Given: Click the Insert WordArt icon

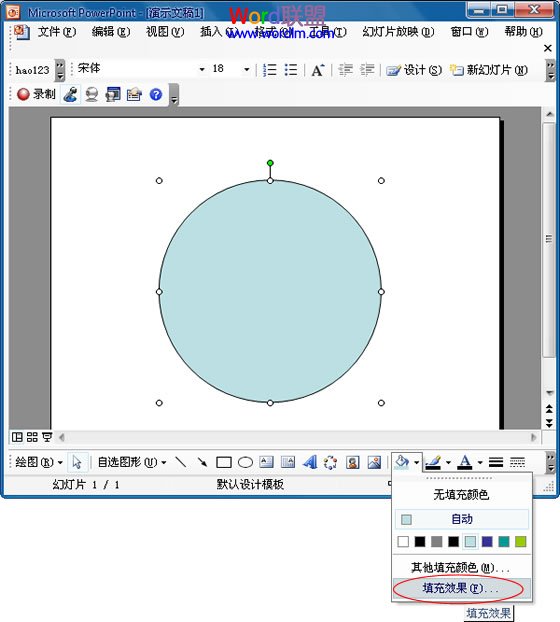Looking at the screenshot, I should pyautogui.click(x=310, y=462).
